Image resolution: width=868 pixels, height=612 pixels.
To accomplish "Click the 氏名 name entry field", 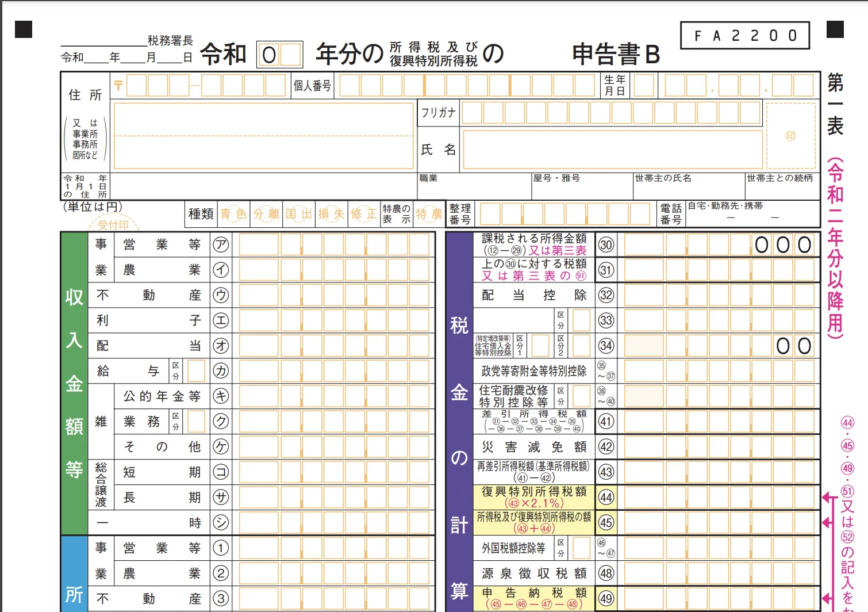I will coord(613,150).
